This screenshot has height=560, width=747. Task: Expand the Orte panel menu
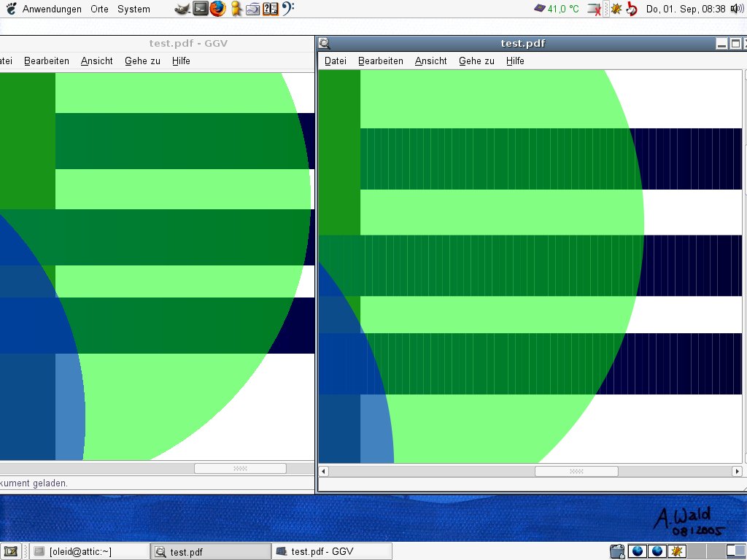(x=99, y=9)
